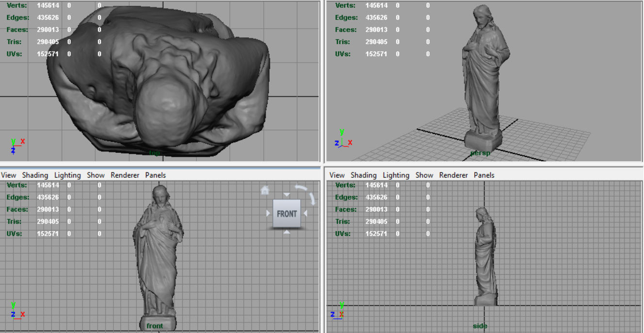Click the 'side' camera label in the side viewport
Viewport: 644px width, 333px height.
(x=480, y=326)
